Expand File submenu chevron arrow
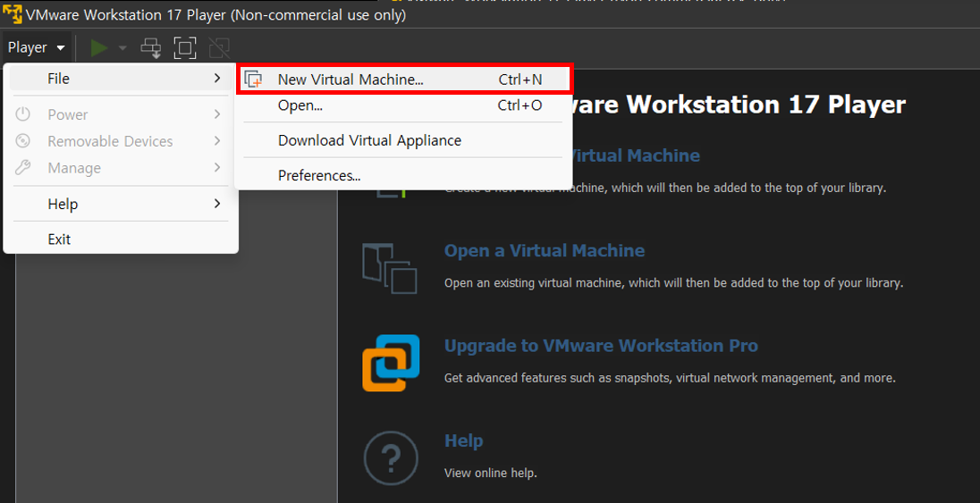This screenshot has height=503, width=980. pyautogui.click(x=217, y=78)
